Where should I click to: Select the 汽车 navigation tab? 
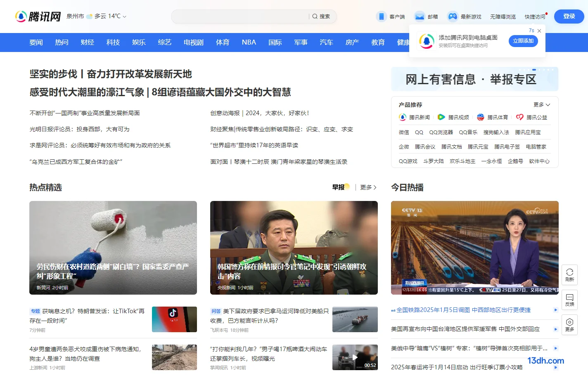(326, 43)
